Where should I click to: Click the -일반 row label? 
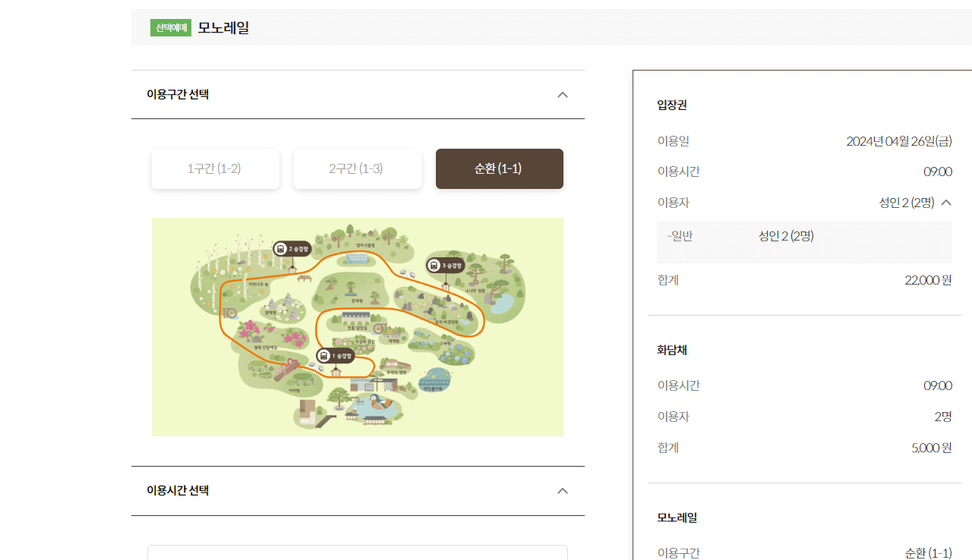(x=680, y=236)
